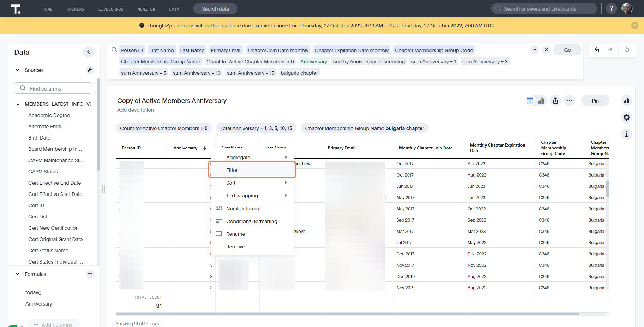Open the Liveboards nav tab
The height and width of the screenshot is (327, 644).
(111, 9)
